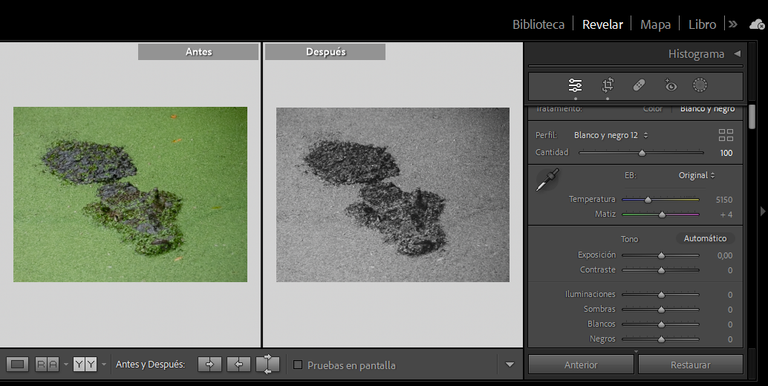Screen dimensions: 768x386
Task: Copy After settings to Before arrow button
Action: [x=239, y=364]
